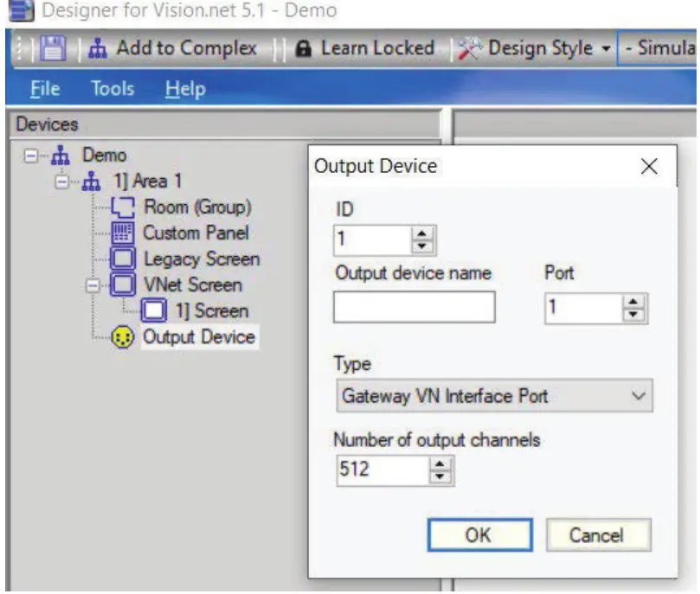Click the Add to Complex label

coord(187,48)
